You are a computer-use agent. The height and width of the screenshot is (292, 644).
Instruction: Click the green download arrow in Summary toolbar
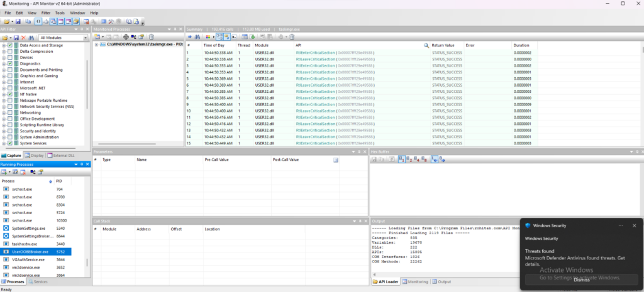point(252,37)
